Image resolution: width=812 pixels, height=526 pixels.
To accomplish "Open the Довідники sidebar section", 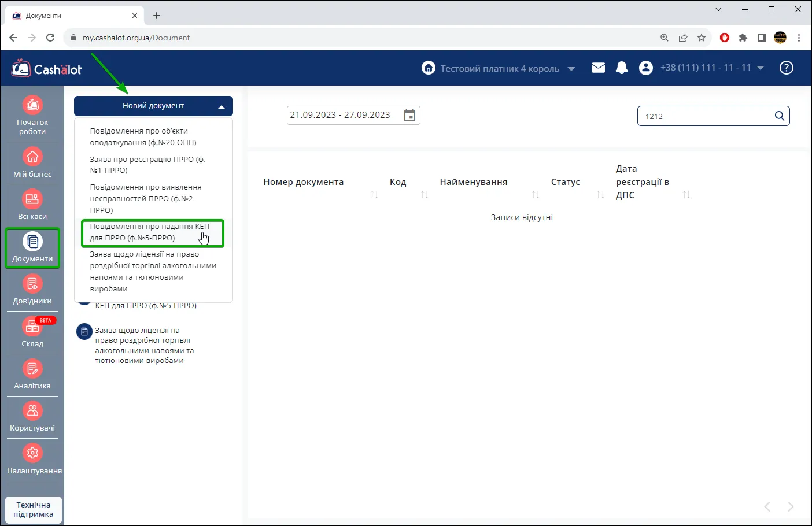I will pyautogui.click(x=32, y=290).
